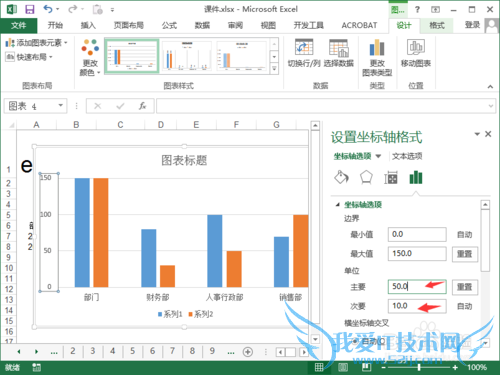Click the 选择数据 select data icon
The image size is (500, 375).
click(338, 48)
